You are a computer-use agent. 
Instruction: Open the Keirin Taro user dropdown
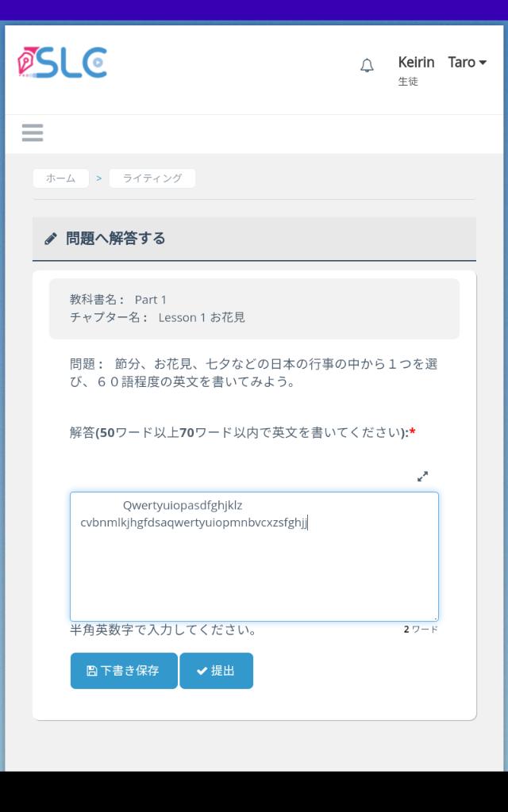pos(442,63)
